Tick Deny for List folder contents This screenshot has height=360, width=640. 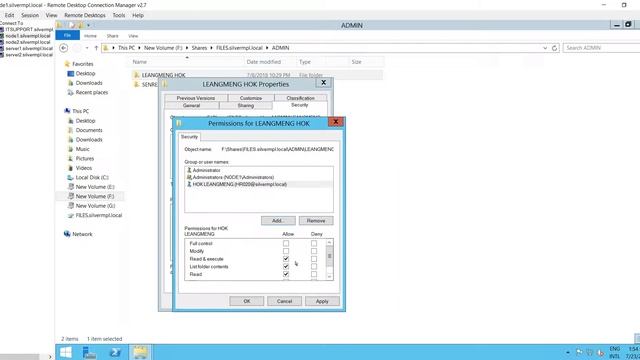[313, 267]
